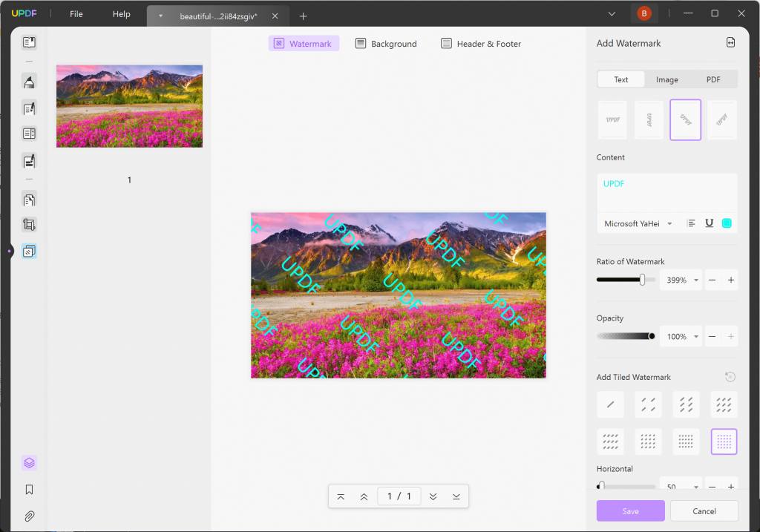Select the Watermark tool in left sidebar
The image size is (760, 532).
tap(29, 251)
